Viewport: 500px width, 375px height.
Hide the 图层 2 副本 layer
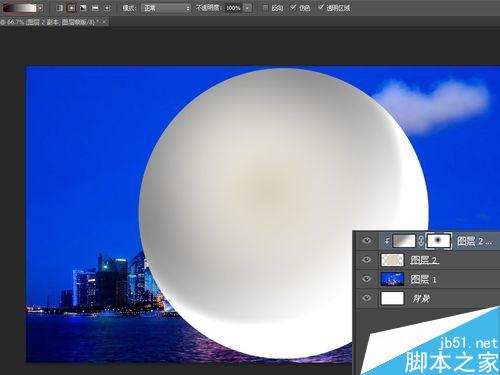[x=367, y=240]
